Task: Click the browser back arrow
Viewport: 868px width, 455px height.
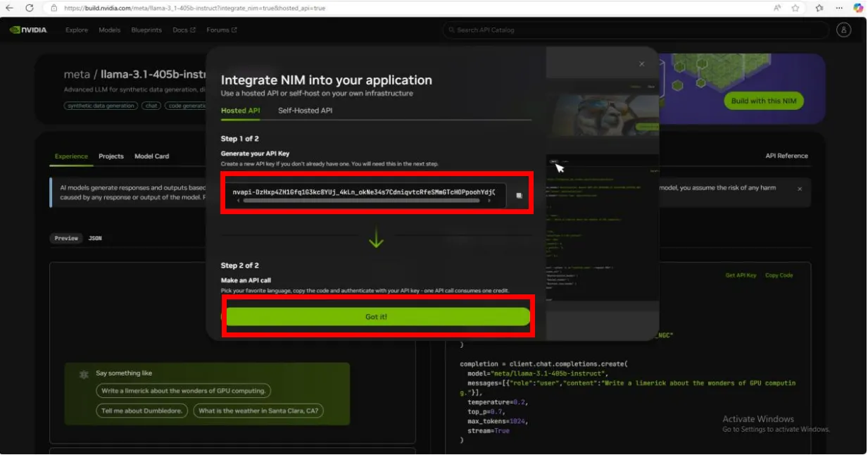Action: coord(10,8)
